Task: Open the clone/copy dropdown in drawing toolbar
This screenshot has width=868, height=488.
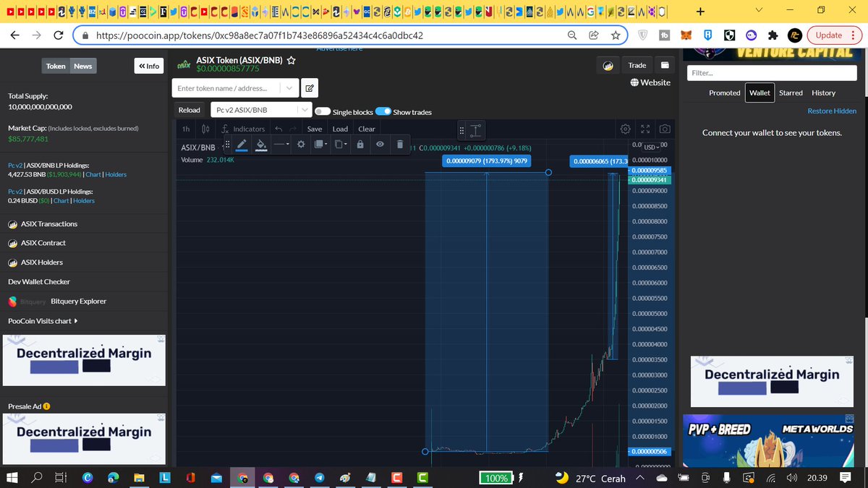Action: pyautogui.click(x=341, y=144)
